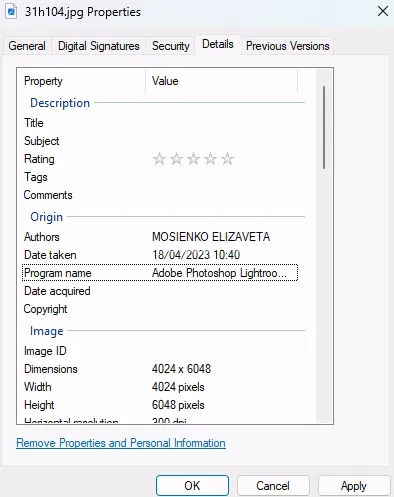Viewport: 394px width, 497px height.
Task: Select the Tags property row
Action: tap(160, 177)
